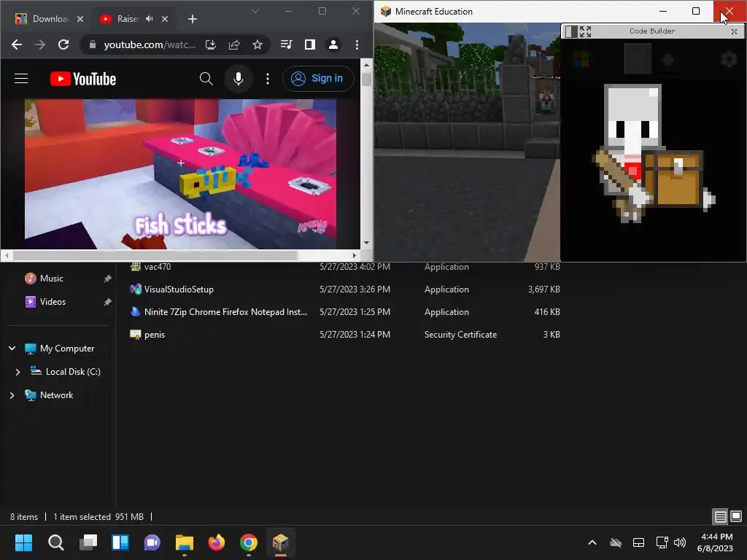Open YouTube search
This screenshot has width=747, height=560.
206,79
